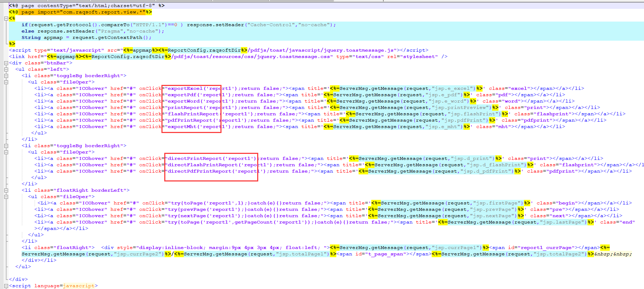Screen dimensions: 644x289
Task: Click the directFlashPrintReport('report1') call
Action: click(x=220, y=165)
